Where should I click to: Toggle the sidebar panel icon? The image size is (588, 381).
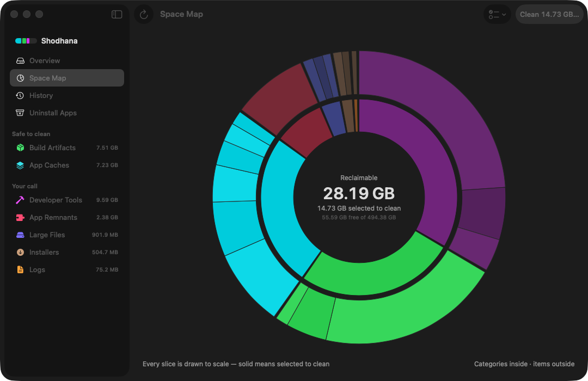(117, 14)
